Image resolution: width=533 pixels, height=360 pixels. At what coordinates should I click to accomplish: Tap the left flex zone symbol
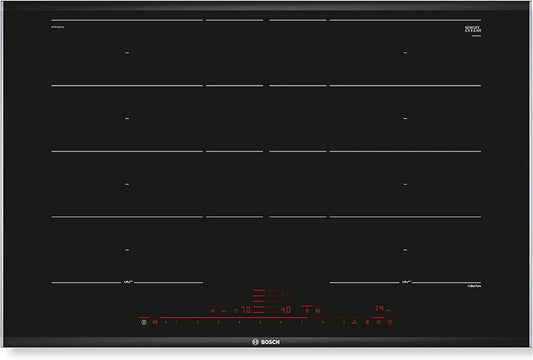click(127, 282)
